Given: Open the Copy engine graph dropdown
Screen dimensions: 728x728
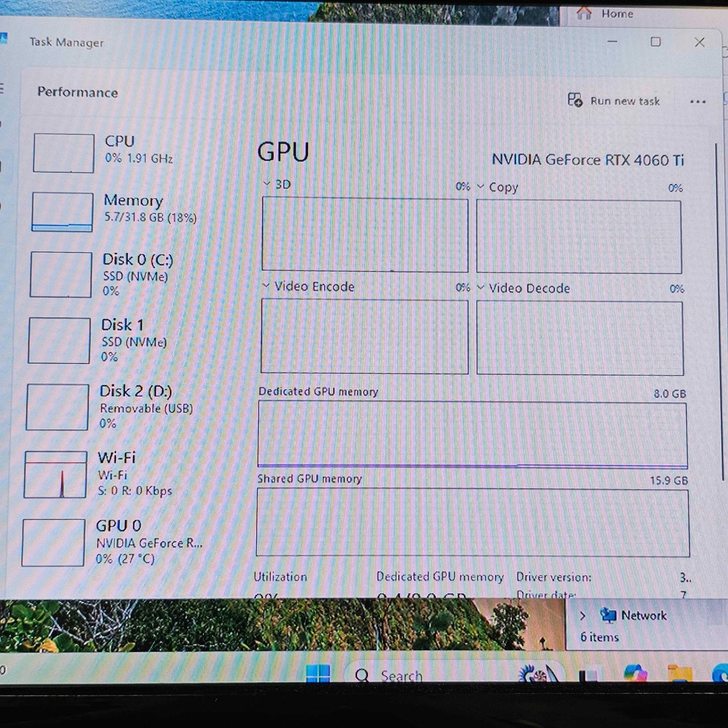Looking at the screenshot, I should point(481,187).
